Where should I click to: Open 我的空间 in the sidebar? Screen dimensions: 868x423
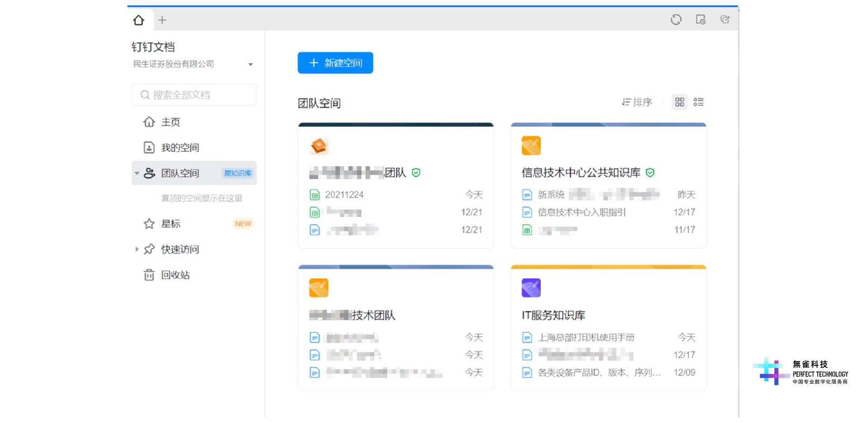pos(180,147)
